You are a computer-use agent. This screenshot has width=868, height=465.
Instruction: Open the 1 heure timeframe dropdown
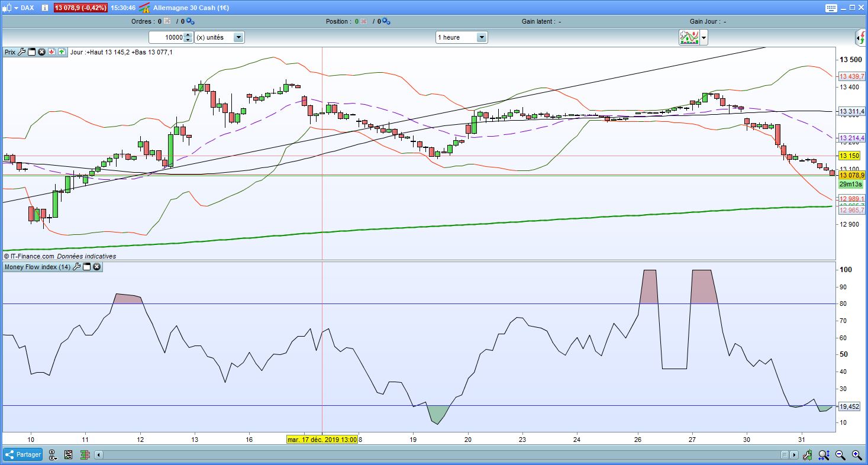[461, 37]
